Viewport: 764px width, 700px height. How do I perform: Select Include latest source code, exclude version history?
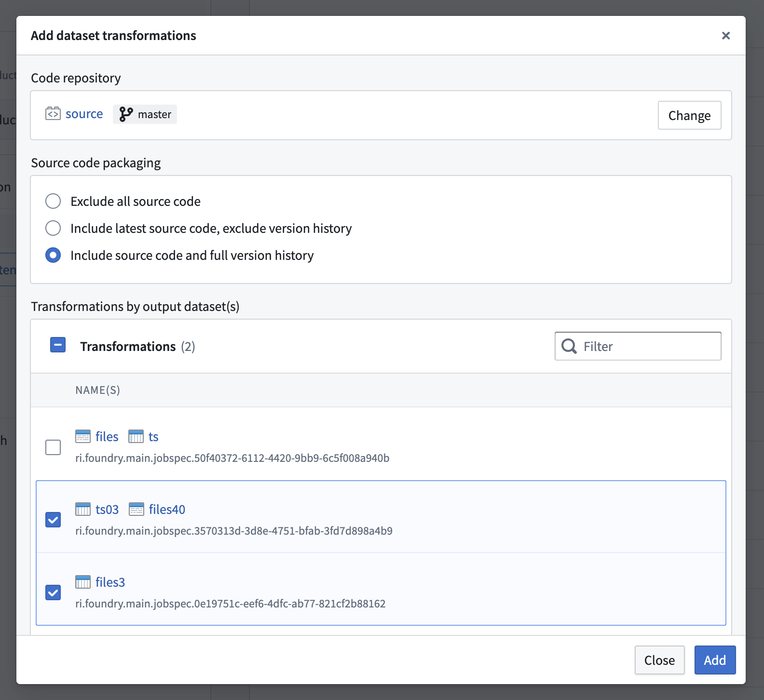(x=53, y=228)
